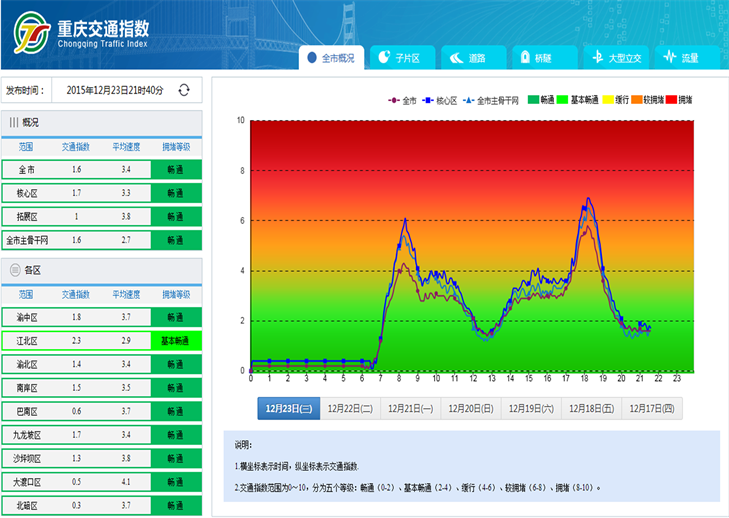Click the refresh icon beside publish time
729x518 pixels.
[x=184, y=90]
